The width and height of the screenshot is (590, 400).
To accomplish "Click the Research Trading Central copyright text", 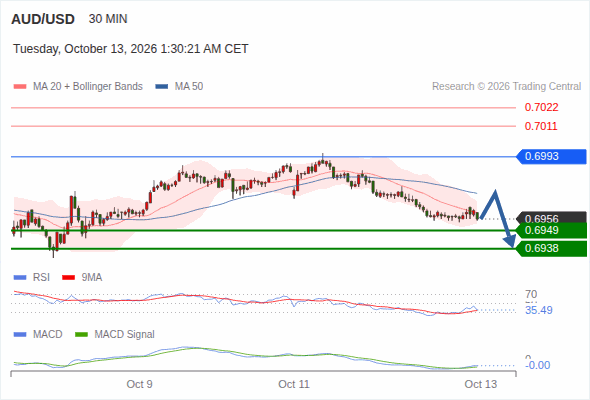I will pyautogui.click(x=506, y=87).
